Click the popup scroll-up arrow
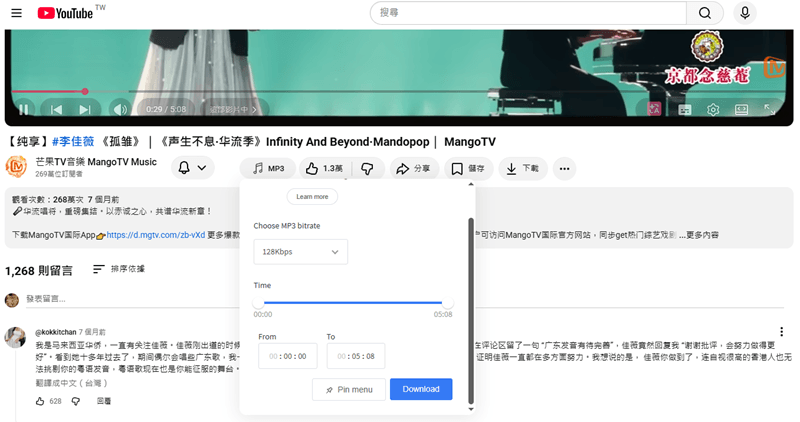This screenshot has height=422, width=800. 470,184
